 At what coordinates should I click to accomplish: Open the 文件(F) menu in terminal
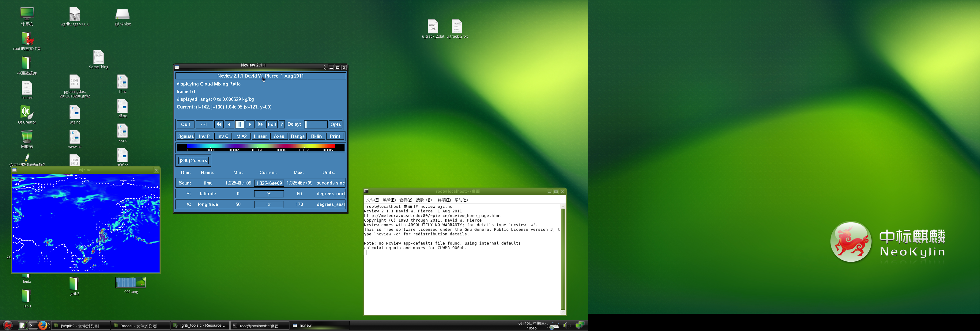click(x=372, y=200)
